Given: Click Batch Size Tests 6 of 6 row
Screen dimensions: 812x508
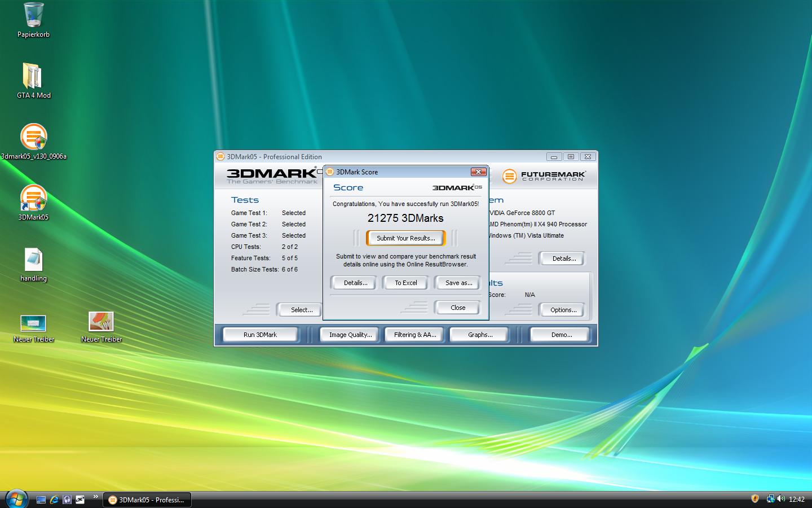Looking at the screenshot, I should click(x=264, y=269).
